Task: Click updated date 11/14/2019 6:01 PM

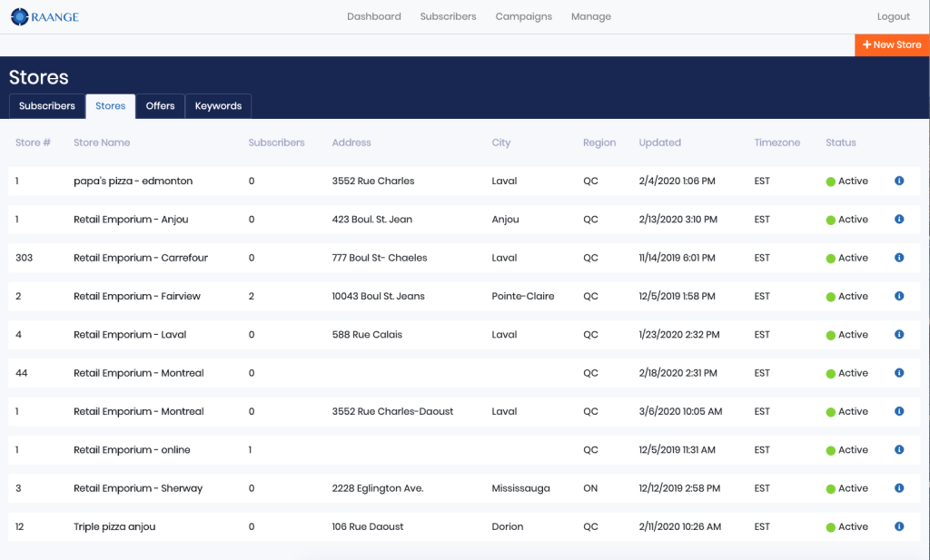Action: 677,258
